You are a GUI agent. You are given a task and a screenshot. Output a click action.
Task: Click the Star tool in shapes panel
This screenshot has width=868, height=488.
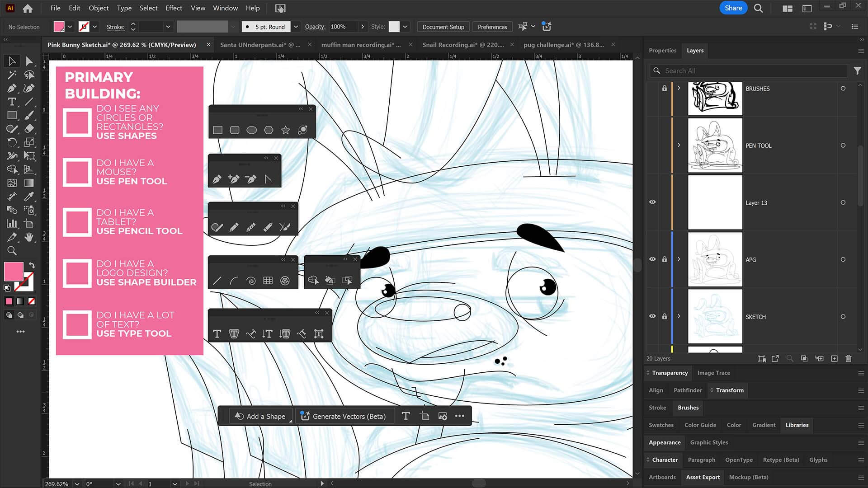click(x=285, y=130)
